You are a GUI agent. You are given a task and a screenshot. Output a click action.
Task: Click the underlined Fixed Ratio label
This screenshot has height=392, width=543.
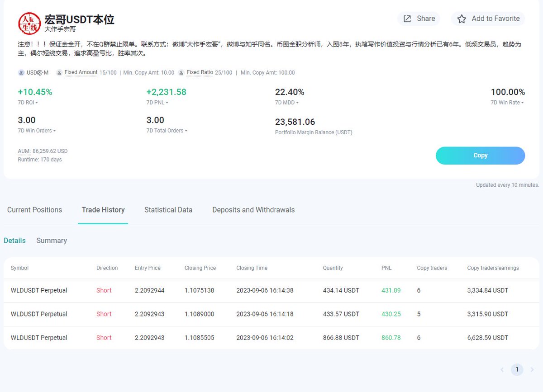click(200, 72)
